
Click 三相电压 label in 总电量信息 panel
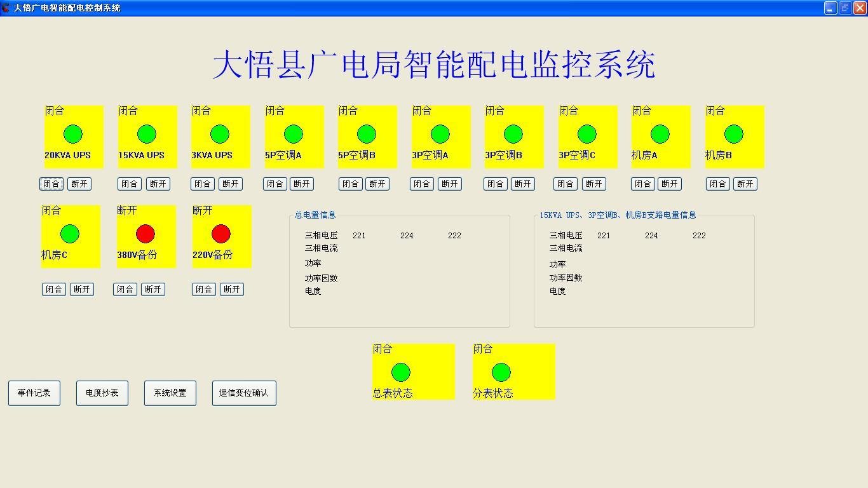coord(322,235)
